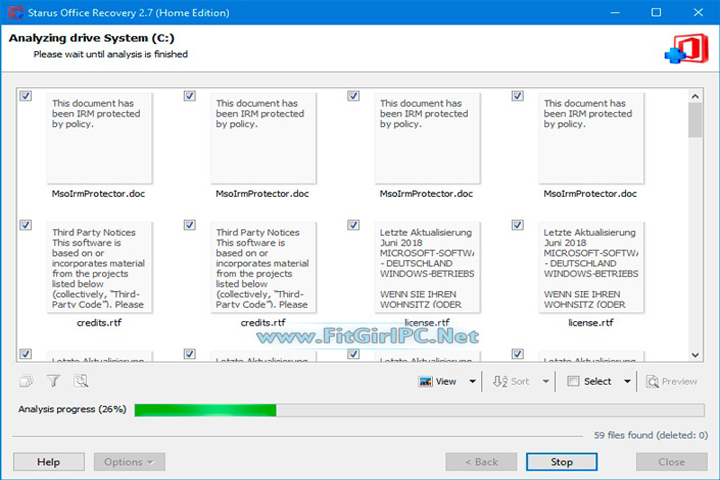The image size is (720, 480).
Task: Open the filter funnel tool
Action: [x=54, y=381]
